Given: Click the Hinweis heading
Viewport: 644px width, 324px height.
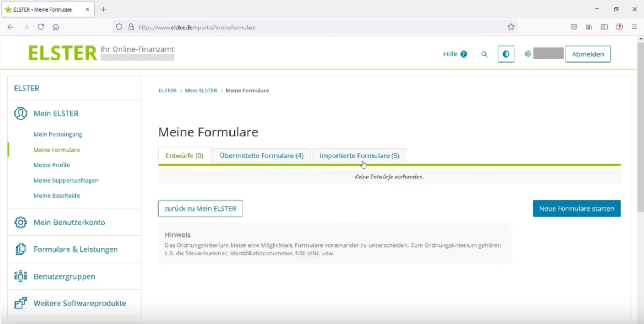Looking at the screenshot, I should pos(177,235).
